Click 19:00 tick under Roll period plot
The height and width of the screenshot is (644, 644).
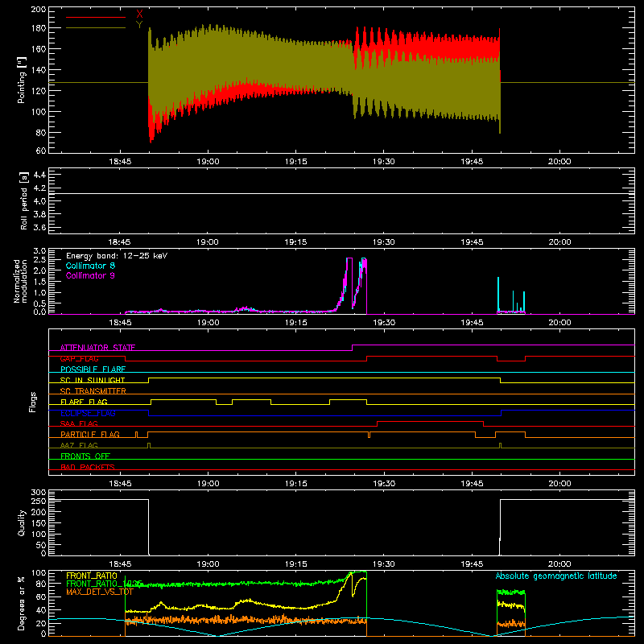tap(208, 242)
